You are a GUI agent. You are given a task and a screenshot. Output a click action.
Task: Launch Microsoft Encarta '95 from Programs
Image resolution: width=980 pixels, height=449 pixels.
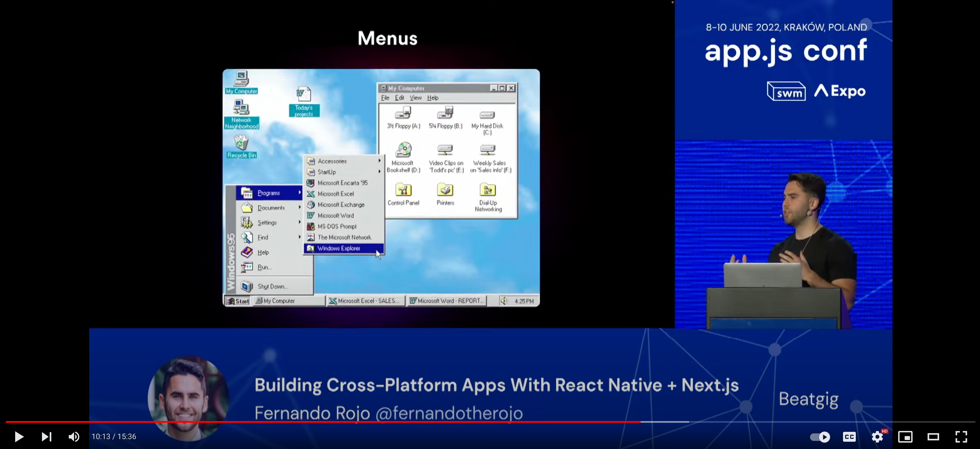coord(344,183)
